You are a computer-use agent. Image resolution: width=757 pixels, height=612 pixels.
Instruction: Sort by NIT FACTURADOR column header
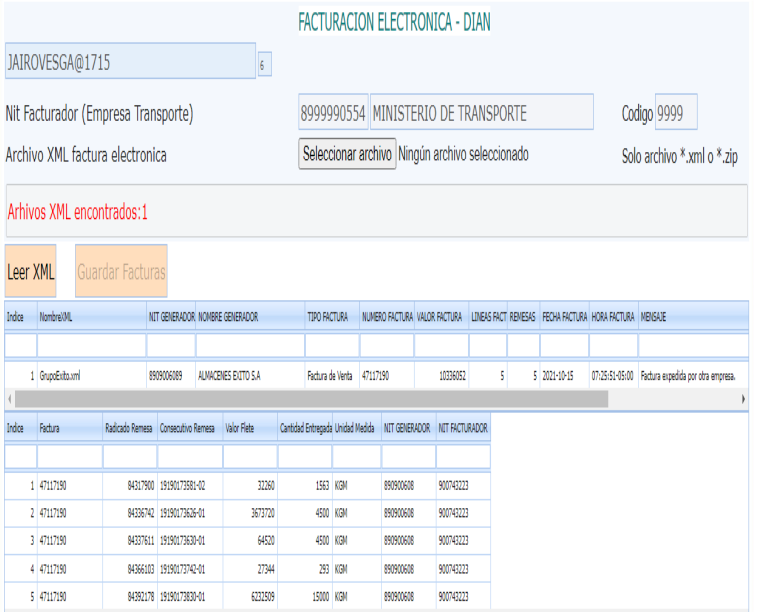pyautogui.click(x=463, y=428)
